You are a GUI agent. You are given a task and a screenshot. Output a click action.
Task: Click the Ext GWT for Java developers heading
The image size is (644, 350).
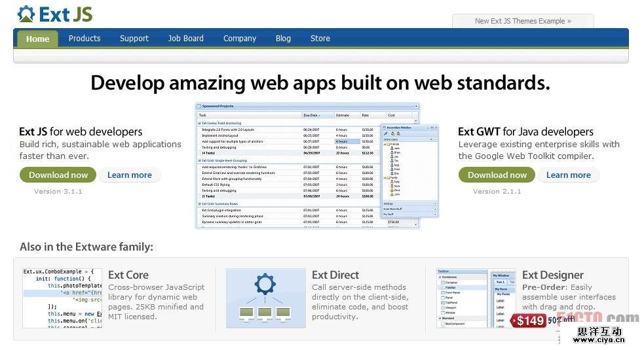pos(525,131)
